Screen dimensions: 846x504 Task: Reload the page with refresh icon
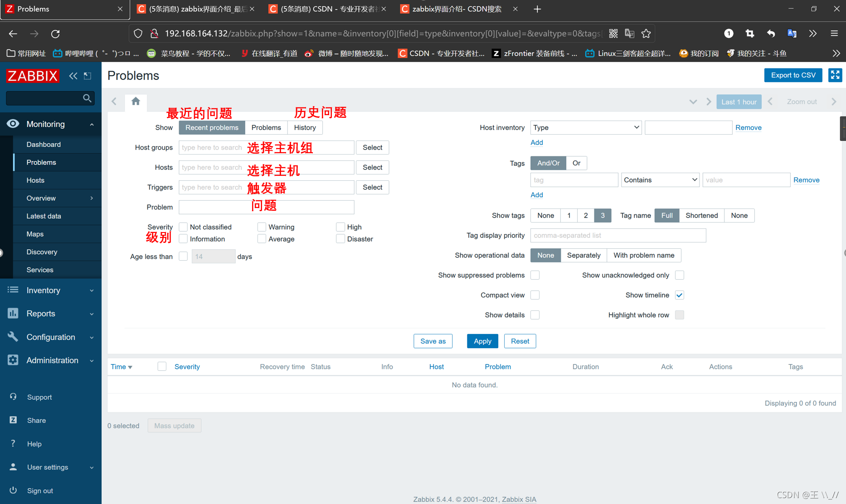[55, 34]
